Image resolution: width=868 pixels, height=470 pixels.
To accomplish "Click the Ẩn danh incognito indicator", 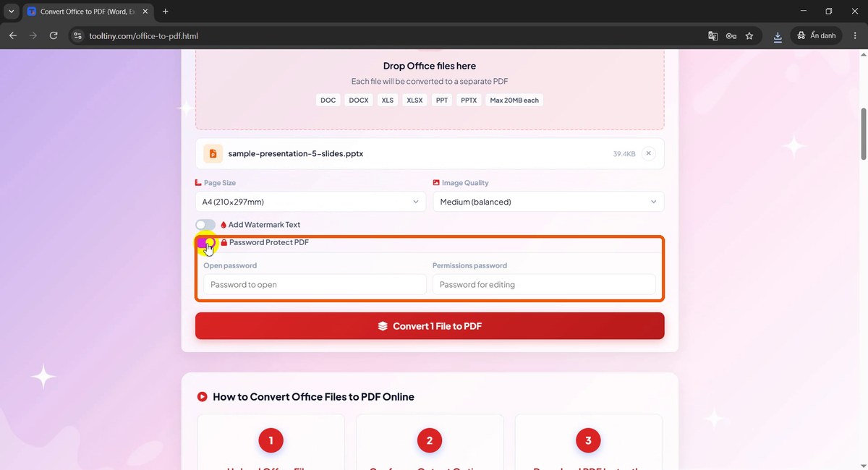I will [x=817, y=35].
